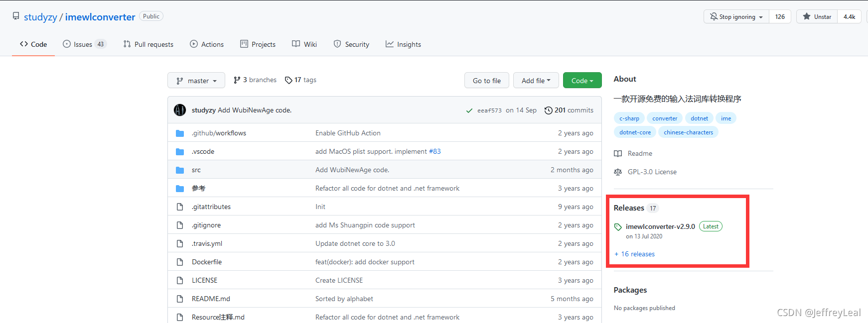868x323 pixels.
Task: Click the file icon for .gitignore
Action: tap(180, 225)
